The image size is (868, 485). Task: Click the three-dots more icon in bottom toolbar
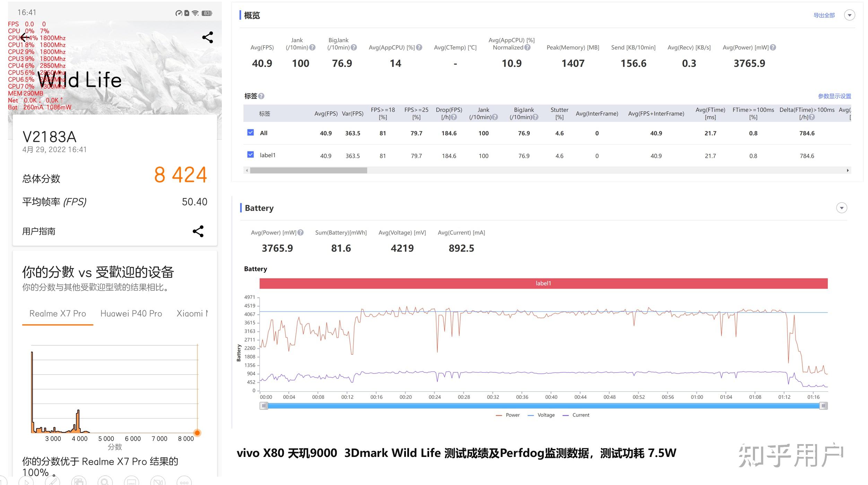pyautogui.click(x=184, y=482)
